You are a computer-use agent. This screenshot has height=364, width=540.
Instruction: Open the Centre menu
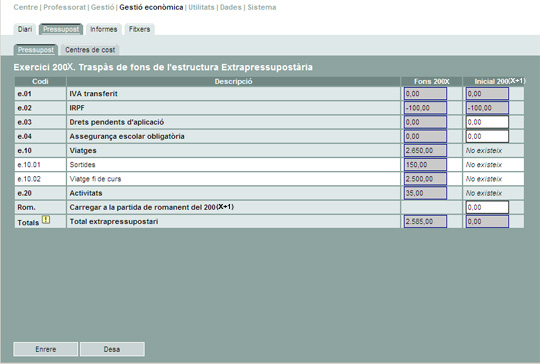point(25,7)
